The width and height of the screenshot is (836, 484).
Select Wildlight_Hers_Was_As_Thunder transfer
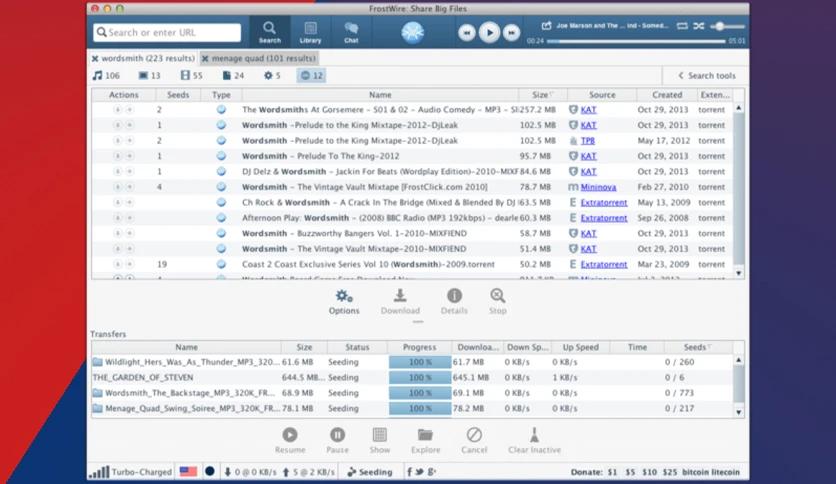[x=413, y=362]
